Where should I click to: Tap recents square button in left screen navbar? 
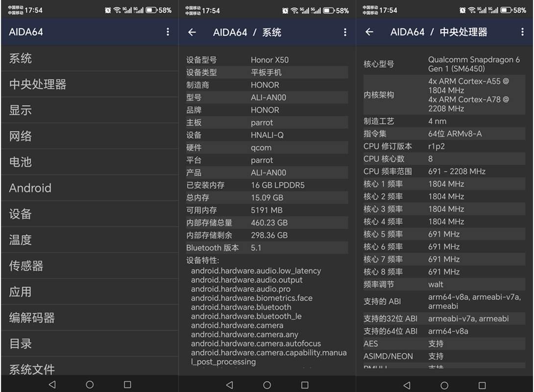coord(127,385)
